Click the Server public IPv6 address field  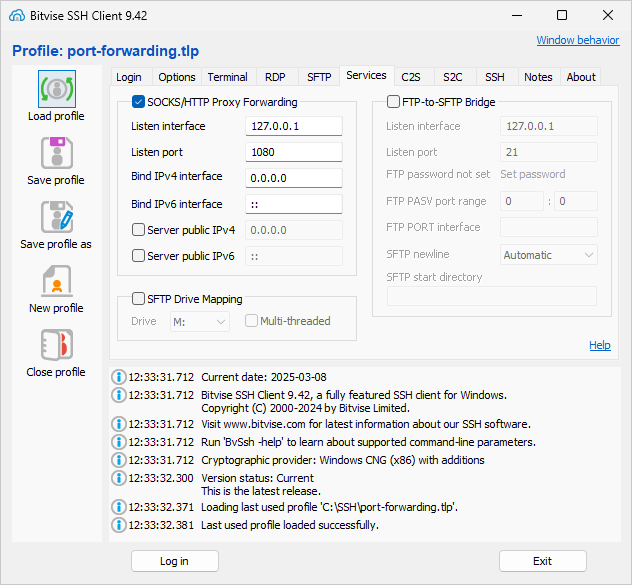pos(294,256)
